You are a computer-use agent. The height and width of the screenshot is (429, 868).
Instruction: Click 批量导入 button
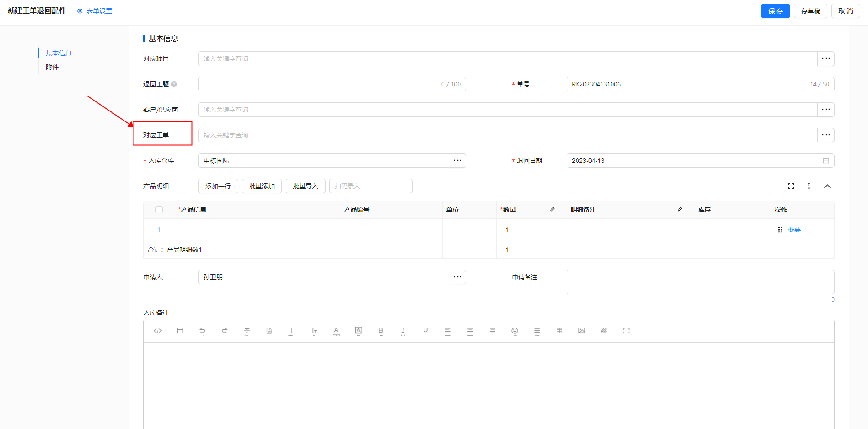pyautogui.click(x=306, y=186)
